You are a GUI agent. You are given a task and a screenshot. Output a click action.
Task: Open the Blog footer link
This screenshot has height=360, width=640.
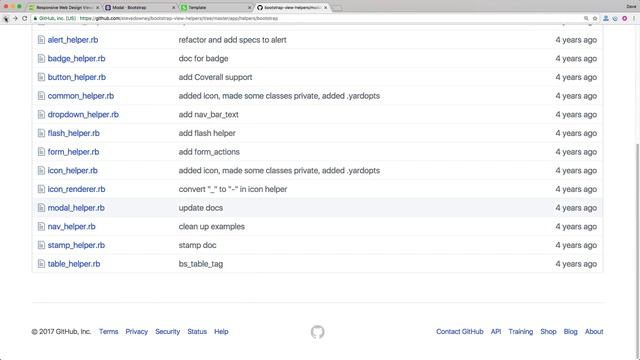[571, 331]
